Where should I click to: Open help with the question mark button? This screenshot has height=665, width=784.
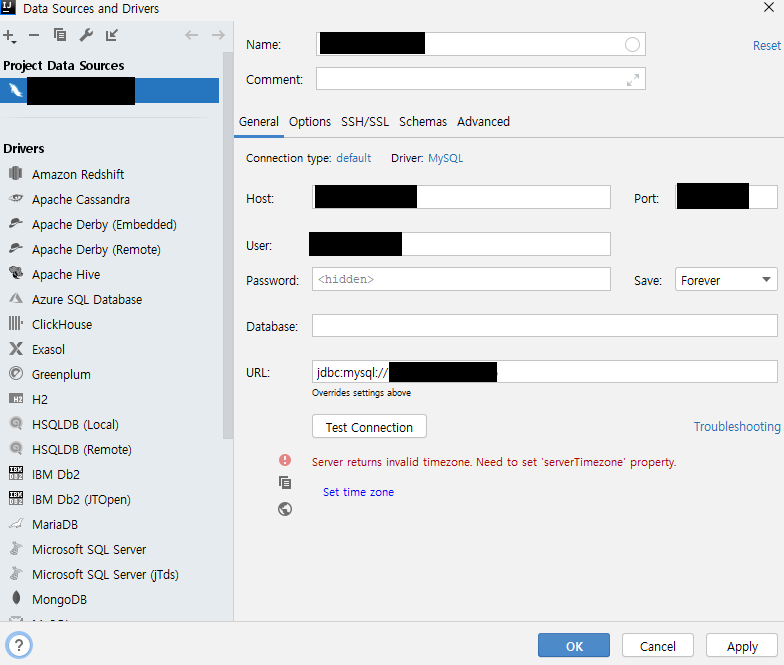point(19,645)
